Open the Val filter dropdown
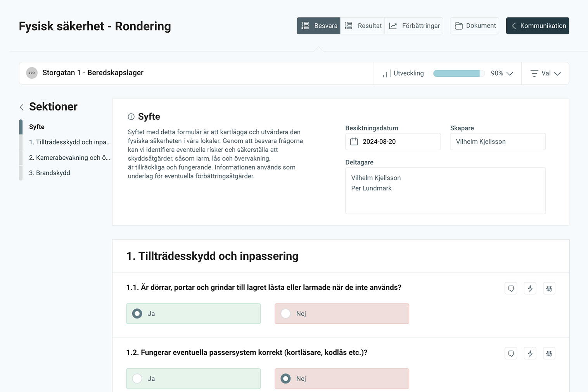Image resolution: width=588 pixels, height=392 pixels. point(545,73)
